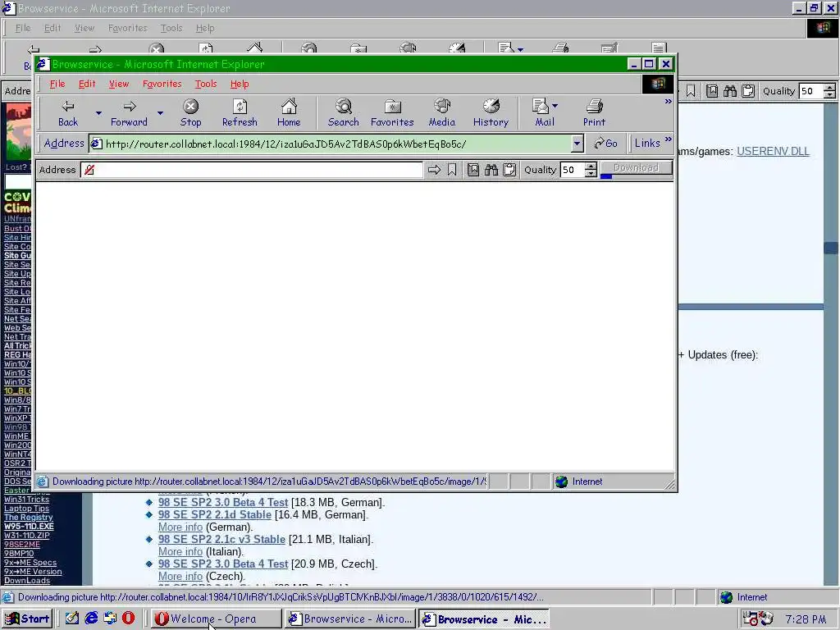This screenshot has height=630, width=840.
Task: Open Forward button history dropdown arrow
Action: [x=160, y=113]
